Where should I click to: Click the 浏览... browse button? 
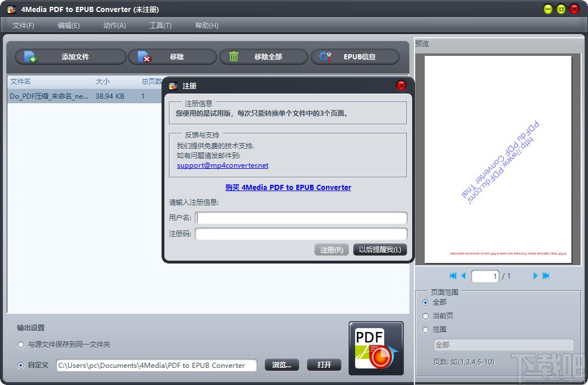[282, 365]
